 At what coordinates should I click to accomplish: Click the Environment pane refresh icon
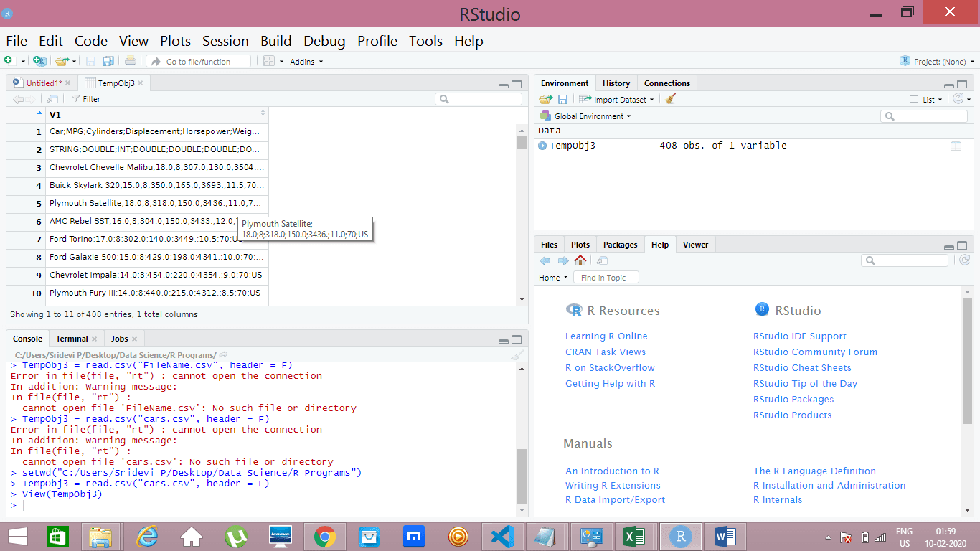pos(958,100)
